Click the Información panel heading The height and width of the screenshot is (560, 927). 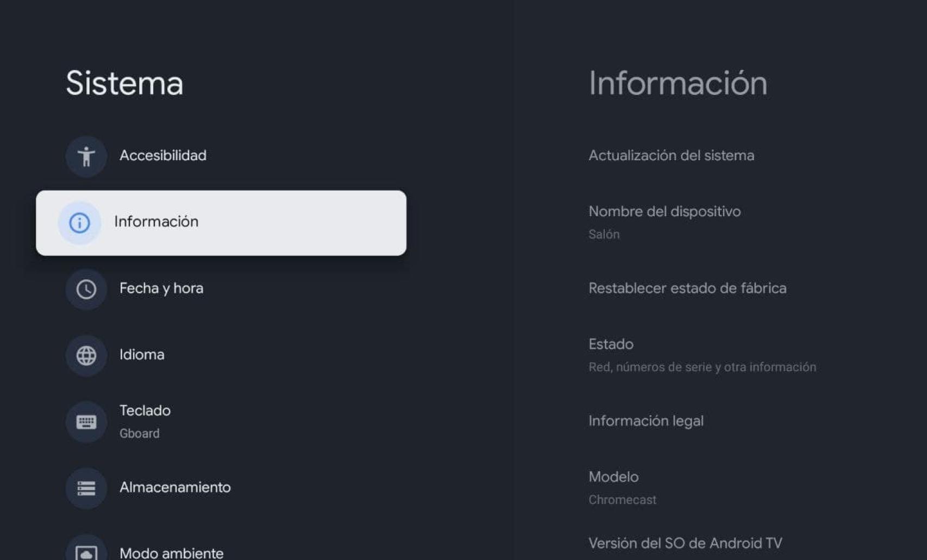678,83
